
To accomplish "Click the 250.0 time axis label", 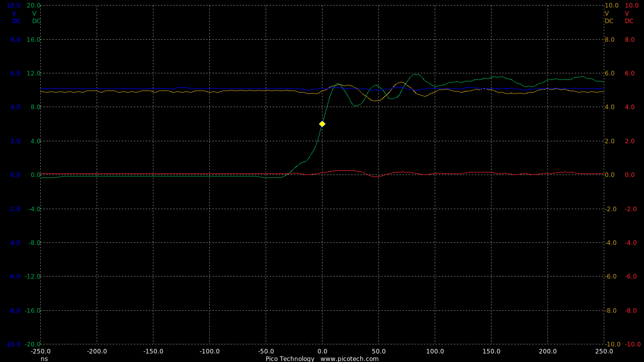I will tap(604, 351).
